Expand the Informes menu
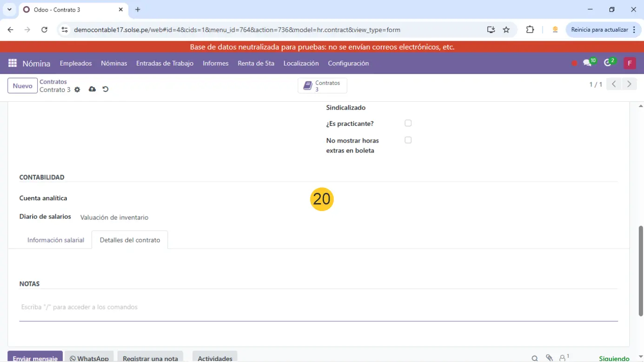The width and height of the screenshot is (644, 362). pyautogui.click(x=215, y=63)
